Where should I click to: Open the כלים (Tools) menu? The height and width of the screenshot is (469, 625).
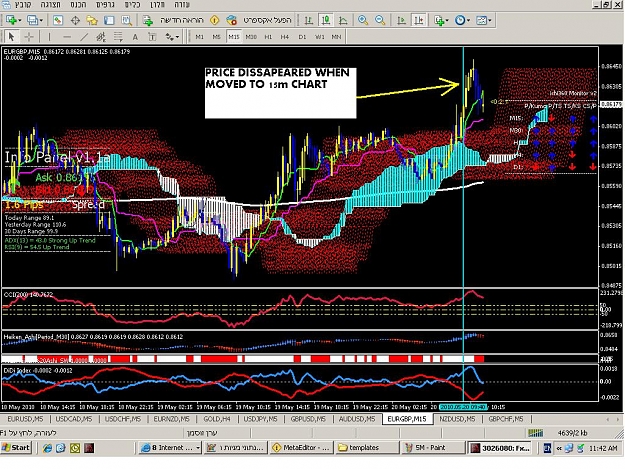pos(132,5)
